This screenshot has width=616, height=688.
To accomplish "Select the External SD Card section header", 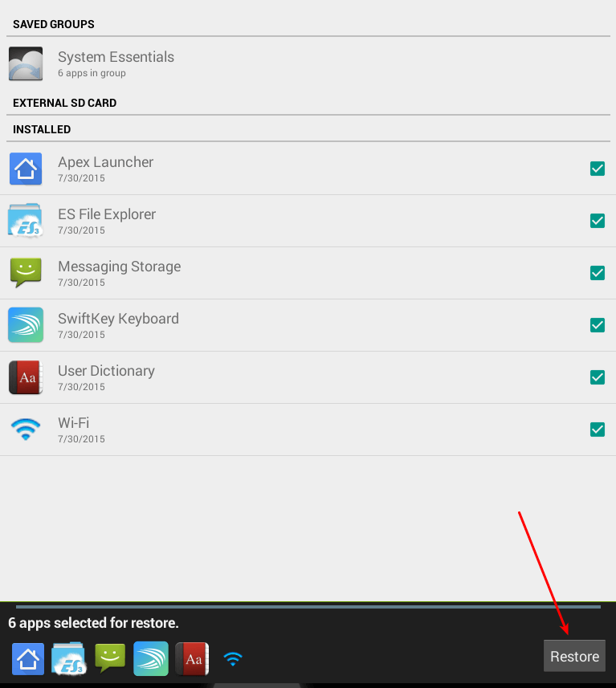I will 64,103.
